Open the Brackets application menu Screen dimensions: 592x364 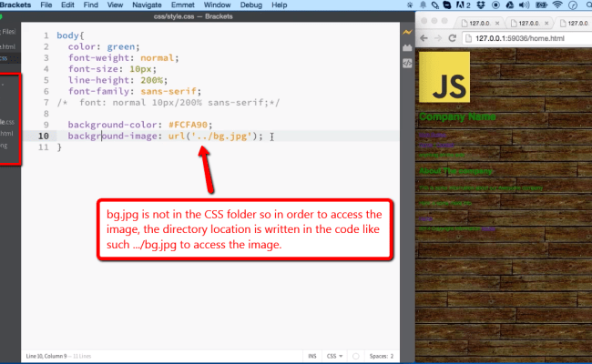(15, 5)
